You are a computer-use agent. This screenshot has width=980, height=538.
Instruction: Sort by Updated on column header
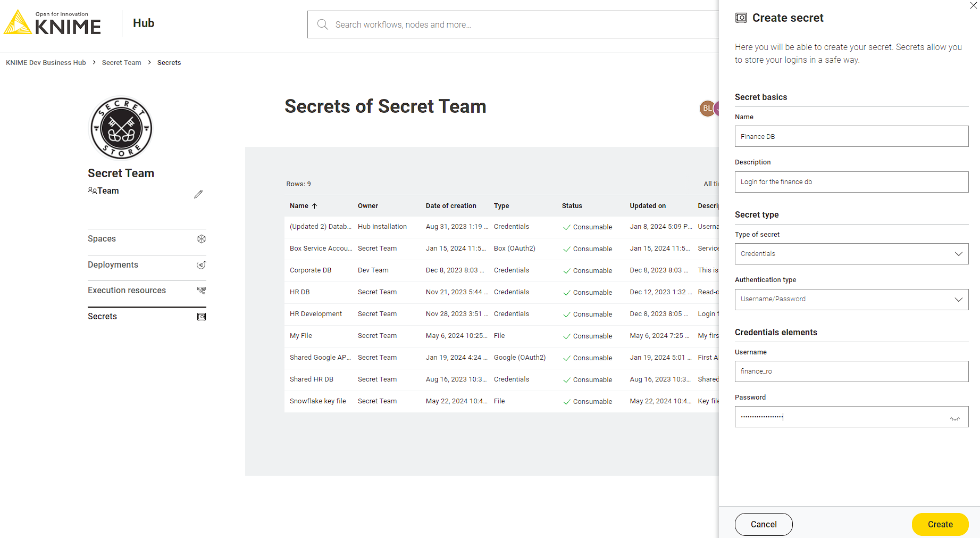coord(648,206)
